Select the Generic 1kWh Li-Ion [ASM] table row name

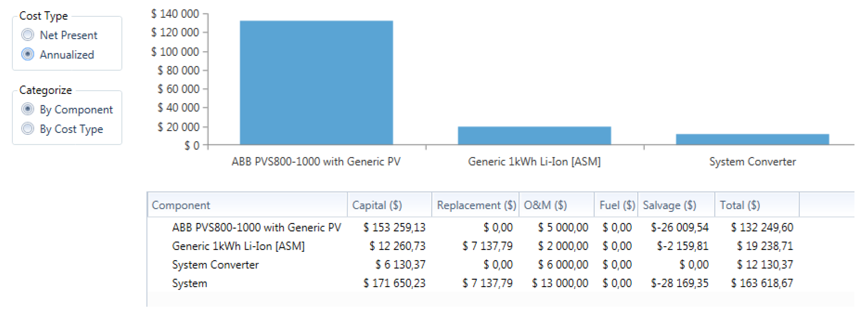click(x=238, y=246)
